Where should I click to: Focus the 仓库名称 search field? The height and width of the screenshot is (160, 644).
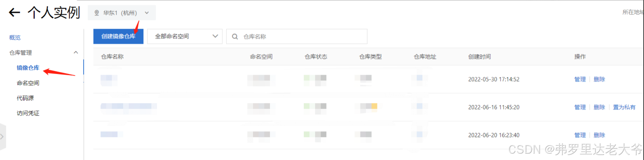297,36
